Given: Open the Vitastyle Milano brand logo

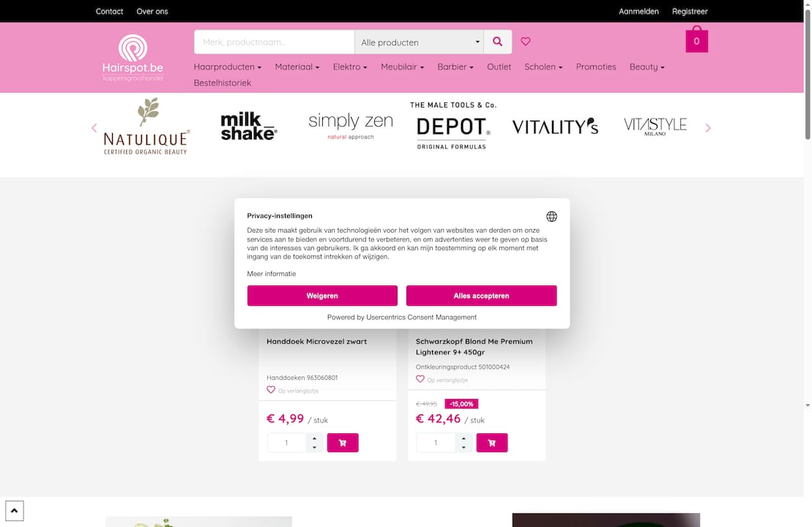Looking at the screenshot, I should 655,127.
